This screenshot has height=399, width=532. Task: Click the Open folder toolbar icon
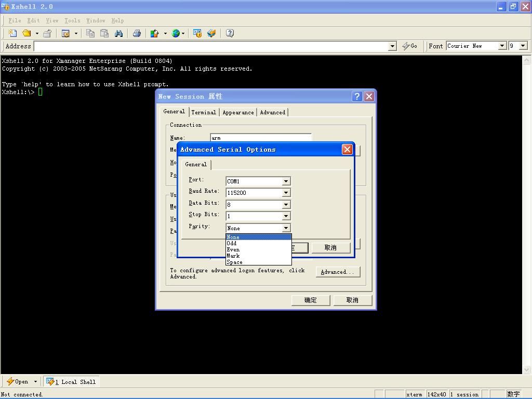point(26,33)
